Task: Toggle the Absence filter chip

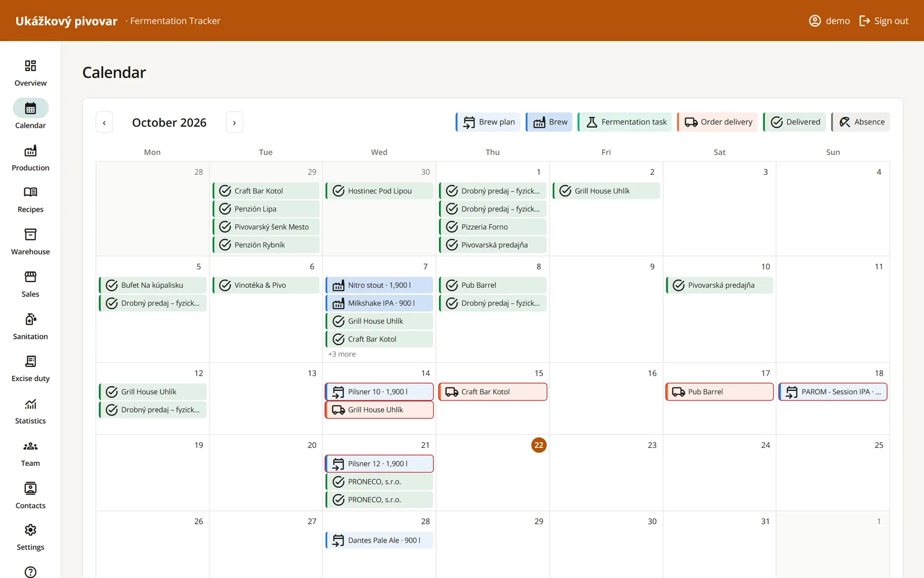Action: 860,122
